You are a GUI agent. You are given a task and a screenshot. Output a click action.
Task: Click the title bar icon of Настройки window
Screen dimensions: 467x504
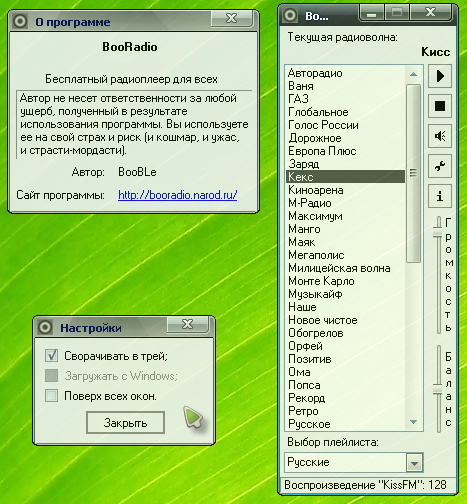tap(45, 327)
